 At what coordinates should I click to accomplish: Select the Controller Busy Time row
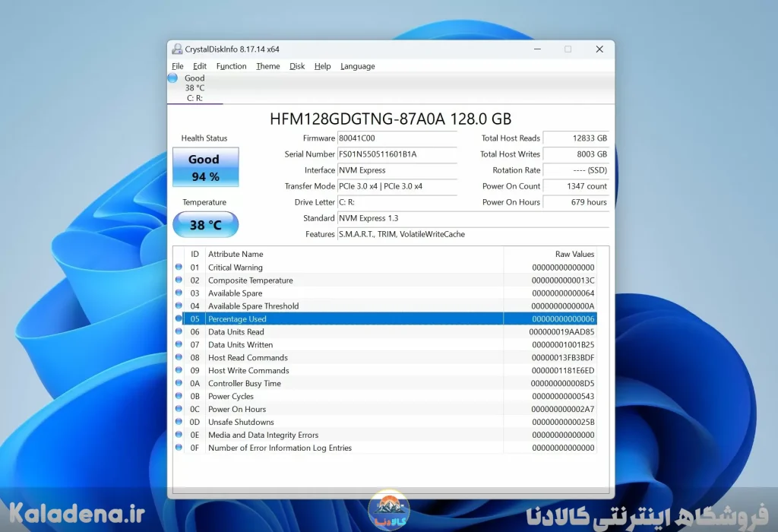pyautogui.click(x=385, y=383)
